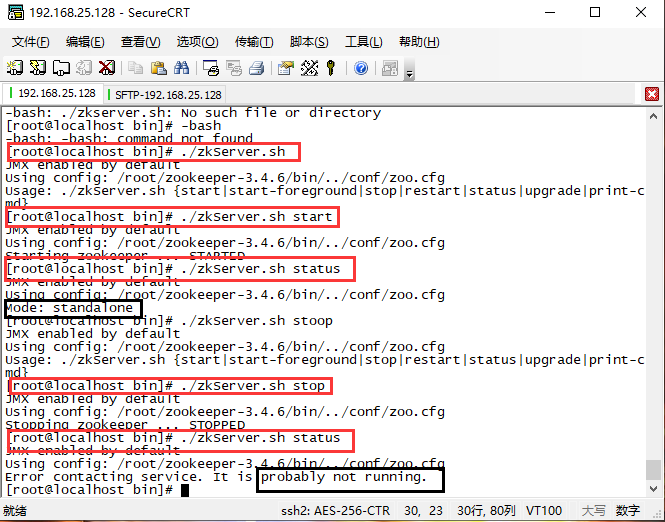Click the grayed-out SecureFX toolbar icon
Image resolution: width=665 pixels, height=522 pixels.
coord(390,68)
